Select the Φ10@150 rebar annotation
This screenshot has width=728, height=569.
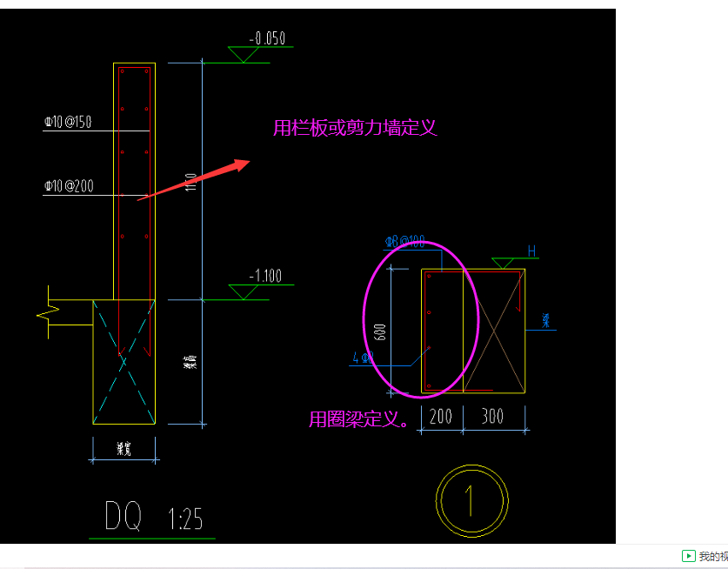pos(68,122)
